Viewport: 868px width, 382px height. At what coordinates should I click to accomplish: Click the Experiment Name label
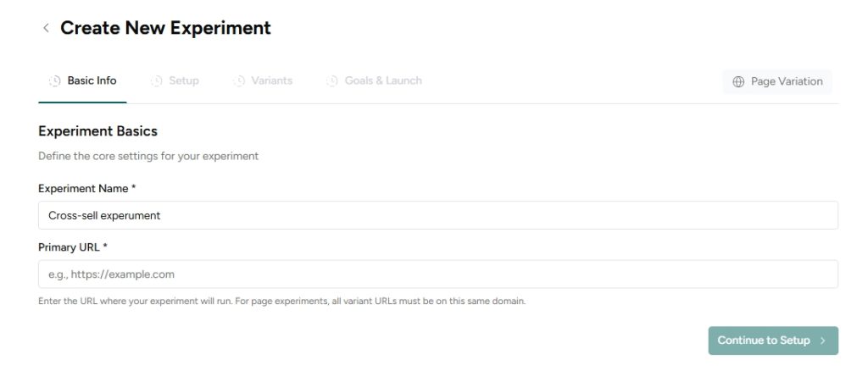pyautogui.click(x=86, y=189)
